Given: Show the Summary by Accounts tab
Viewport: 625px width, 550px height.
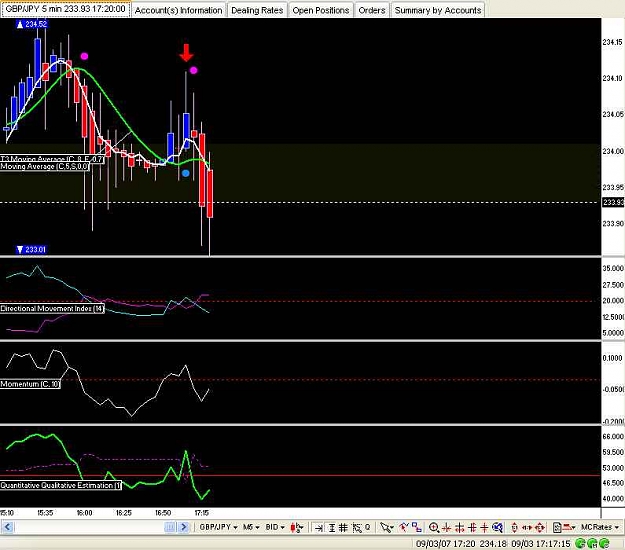Looking at the screenshot, I should click(x=438, y=10).
